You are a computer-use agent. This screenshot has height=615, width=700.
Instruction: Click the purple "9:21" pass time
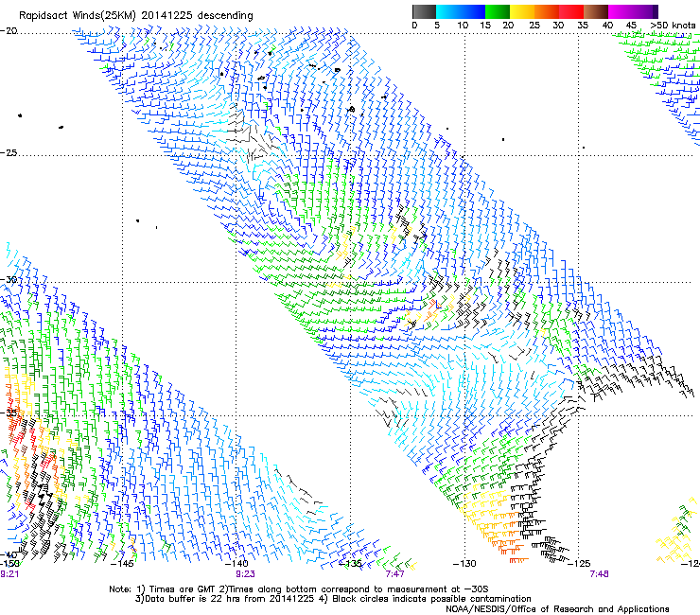(x=9, y=574)
